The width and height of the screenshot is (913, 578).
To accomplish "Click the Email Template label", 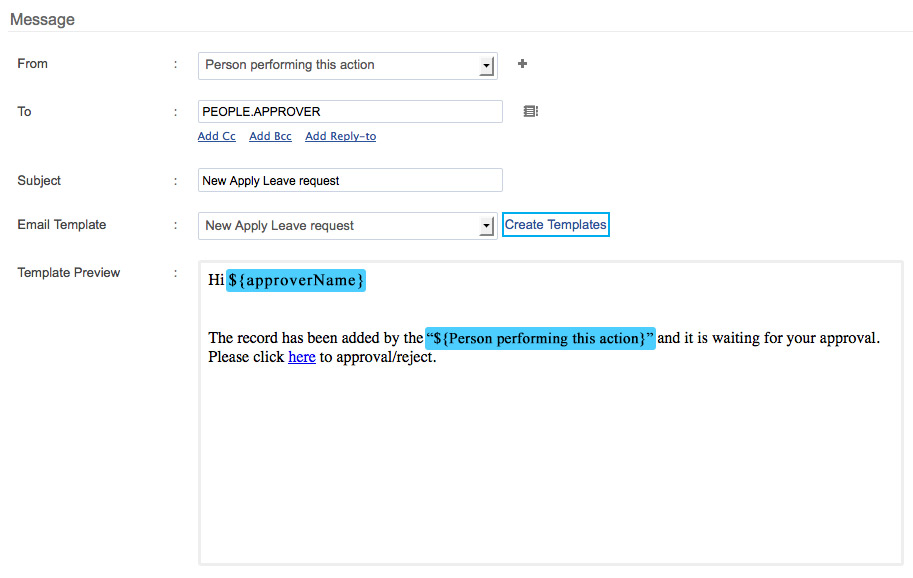I will (x=62, y=225).
